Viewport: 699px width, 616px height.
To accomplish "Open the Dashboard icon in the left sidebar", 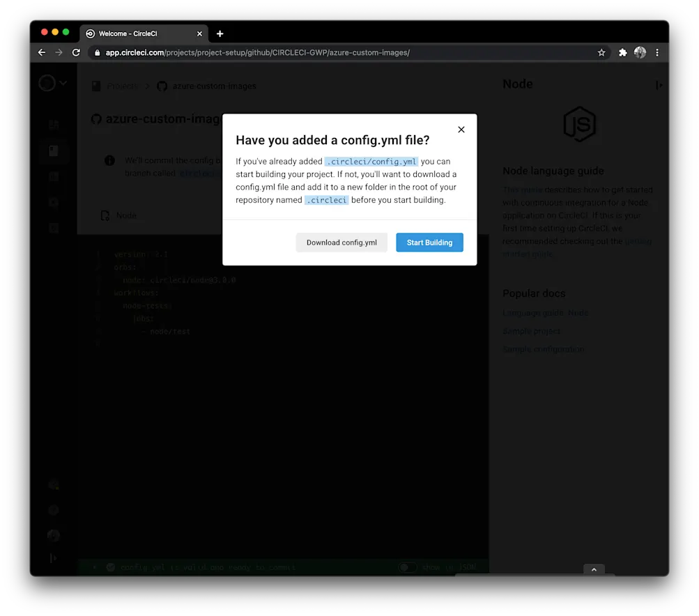I will tap(54, 124).
